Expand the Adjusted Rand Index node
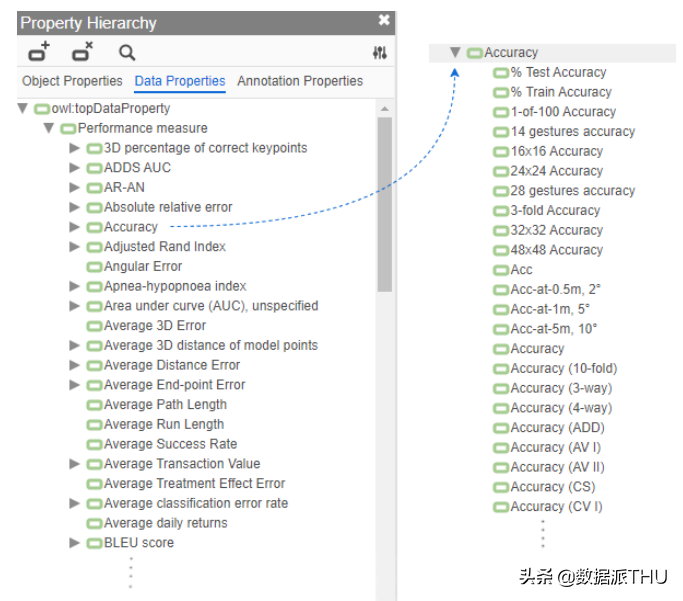This screenshot has height=601, width=683. 75,246
